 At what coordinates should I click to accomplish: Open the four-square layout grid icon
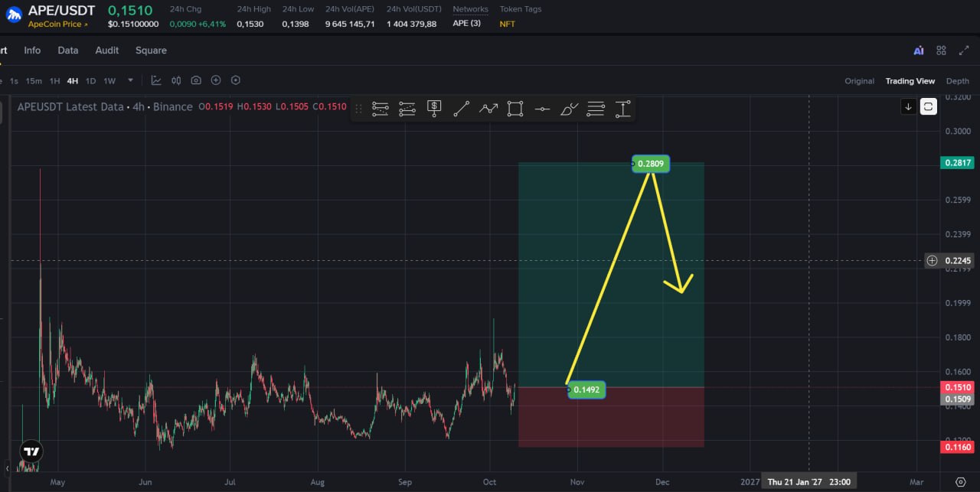point(942,51)
